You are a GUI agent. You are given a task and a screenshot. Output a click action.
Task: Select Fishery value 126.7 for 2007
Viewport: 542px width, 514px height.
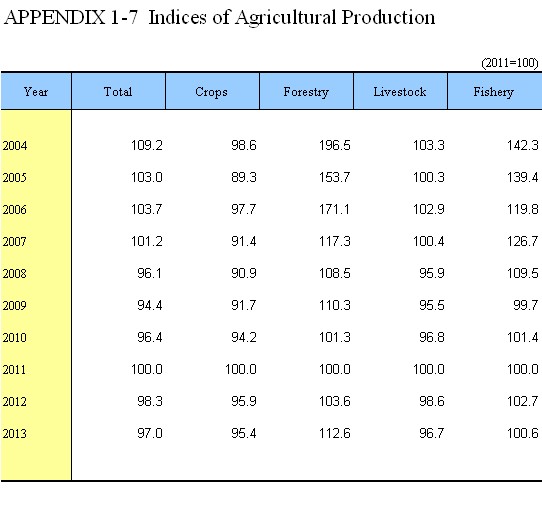(523, 241)
